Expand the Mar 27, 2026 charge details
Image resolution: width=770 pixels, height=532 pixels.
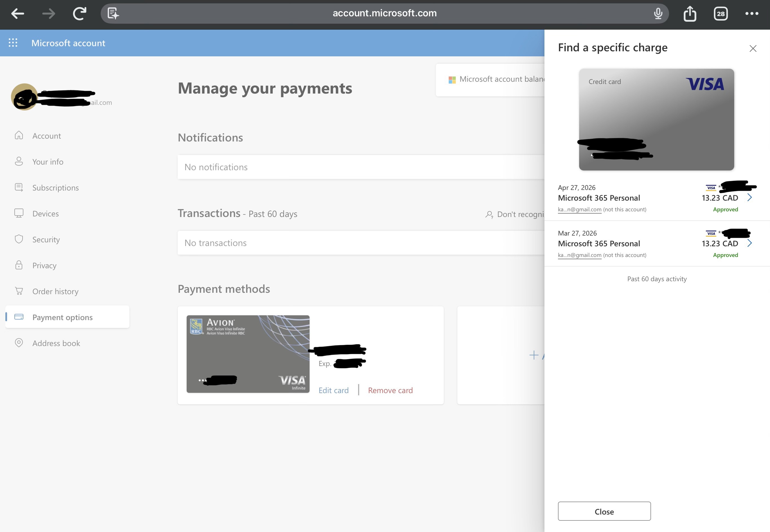tap(749, 243)
